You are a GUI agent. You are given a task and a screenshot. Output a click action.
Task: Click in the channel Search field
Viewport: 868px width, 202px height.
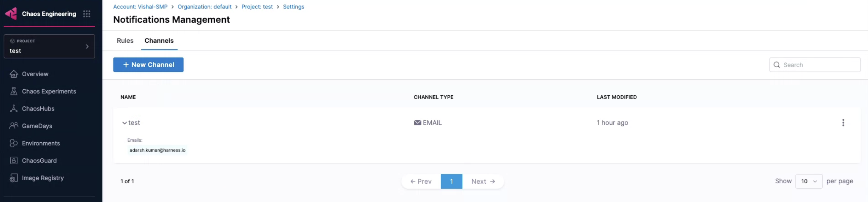pos(819,65)
